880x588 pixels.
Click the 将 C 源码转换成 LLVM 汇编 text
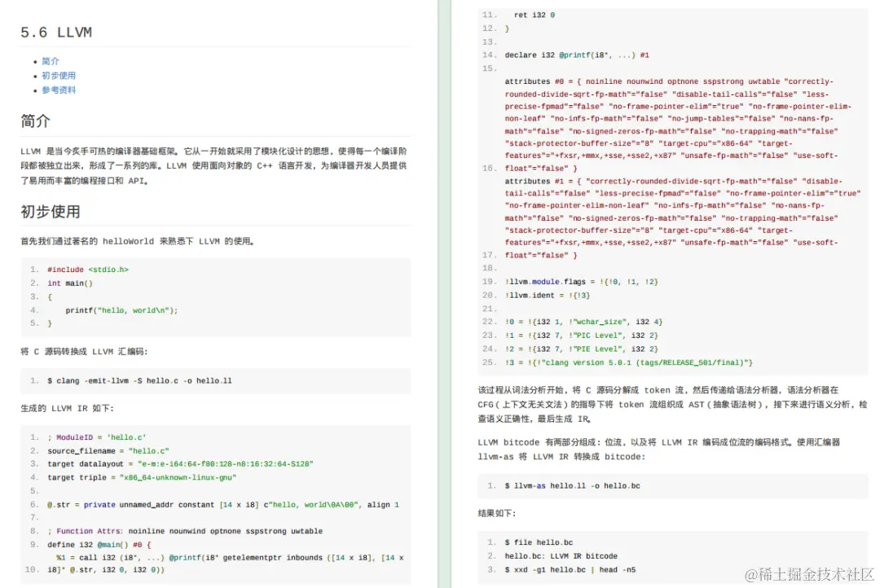coord(84,352)
